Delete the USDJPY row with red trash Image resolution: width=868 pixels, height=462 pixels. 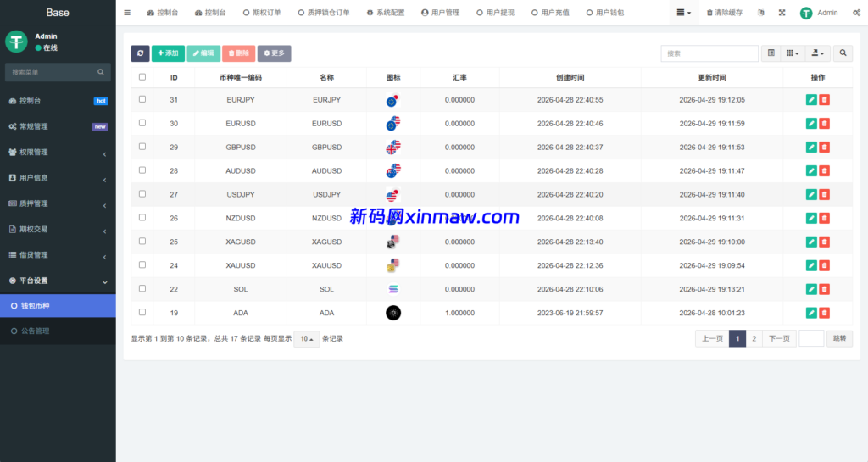[x=824, y=194]
